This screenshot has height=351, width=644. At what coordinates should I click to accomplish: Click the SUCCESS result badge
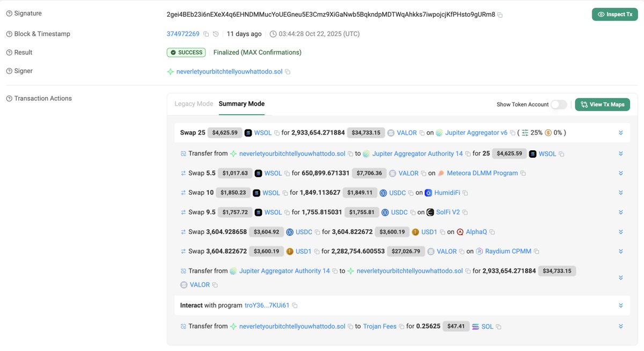coord(186,52)
